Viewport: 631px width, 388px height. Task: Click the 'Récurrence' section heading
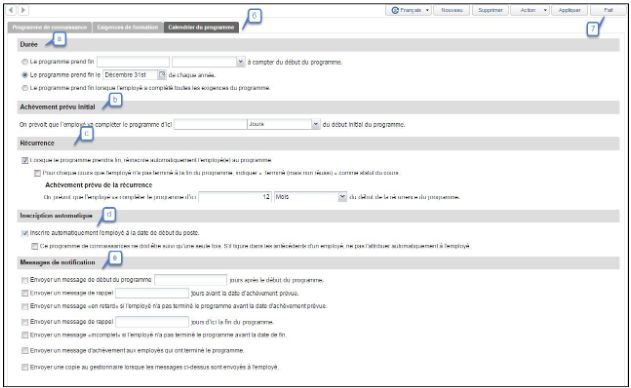37,143
